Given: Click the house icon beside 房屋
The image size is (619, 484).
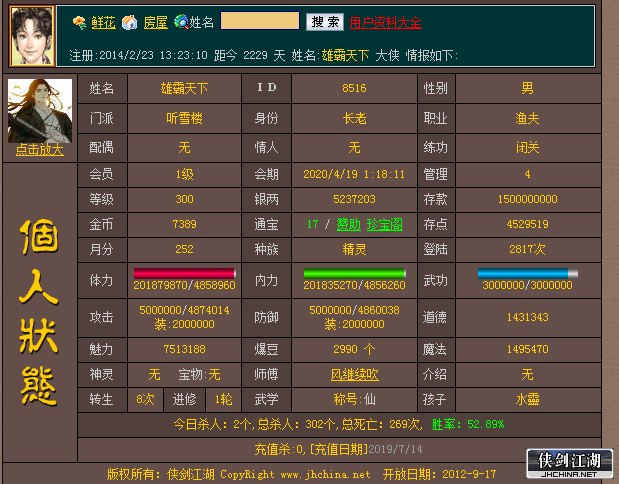Looking at the screenshot, I should pos(129,23).
